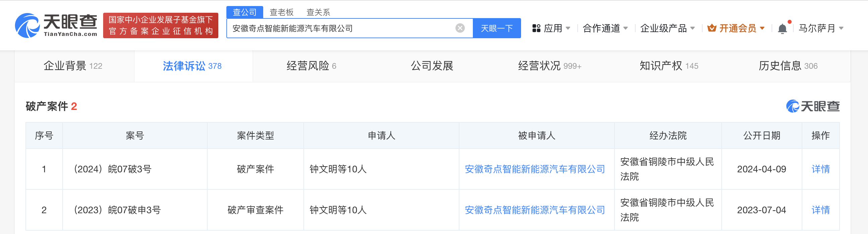Switch to the 查关系 search tab

pyautogui.click(x=318, y=12)
